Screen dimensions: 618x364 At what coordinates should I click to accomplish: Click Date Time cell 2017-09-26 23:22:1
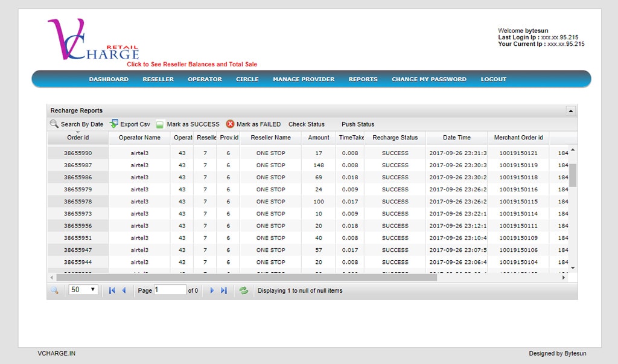pyautogui.click(x=457, y=214)
